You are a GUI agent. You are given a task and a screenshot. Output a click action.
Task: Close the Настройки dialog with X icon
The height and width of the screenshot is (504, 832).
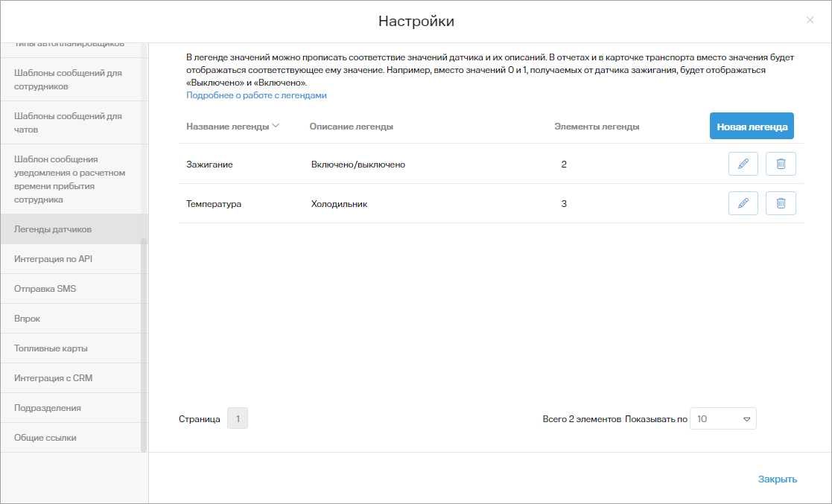[x=810, y=20]
